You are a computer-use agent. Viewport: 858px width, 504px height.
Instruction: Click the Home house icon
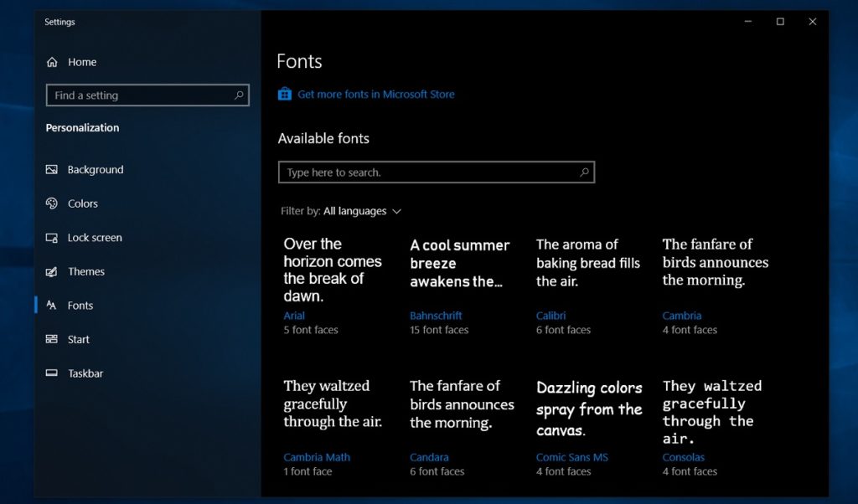tap(52, 62)
